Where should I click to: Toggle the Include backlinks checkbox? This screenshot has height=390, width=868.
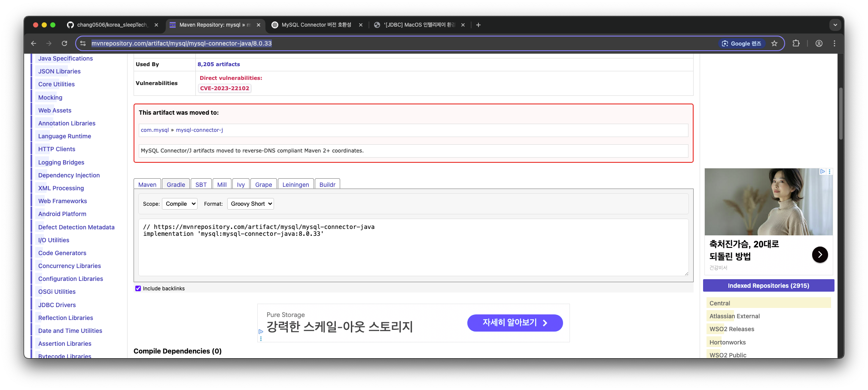[x=138, y=289]
